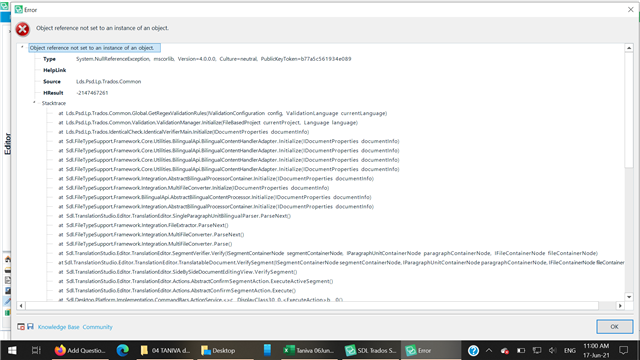
Task: Collapse the root error message node
Action: tap(22, 47)
